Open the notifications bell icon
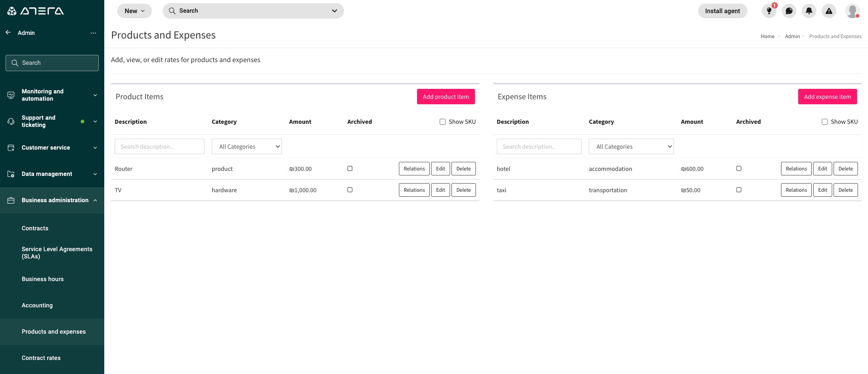 809,11
